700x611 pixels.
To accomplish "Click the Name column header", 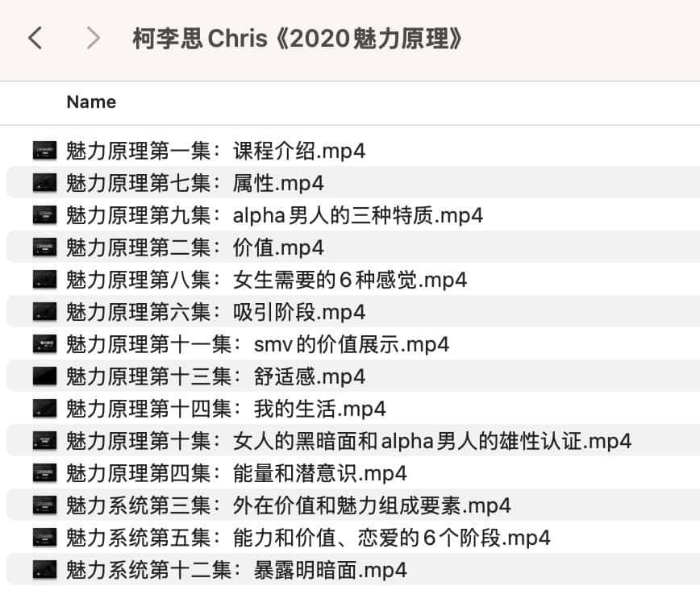I will point(91,102).
